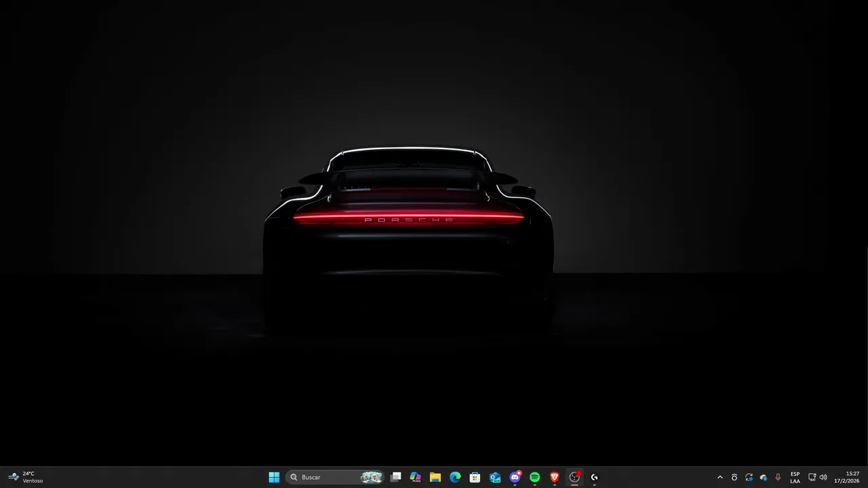Screen dimensions: 868x488
Task: Open Outlook from the taskbar
Action: pyautogui.click(x=495, y=477)
